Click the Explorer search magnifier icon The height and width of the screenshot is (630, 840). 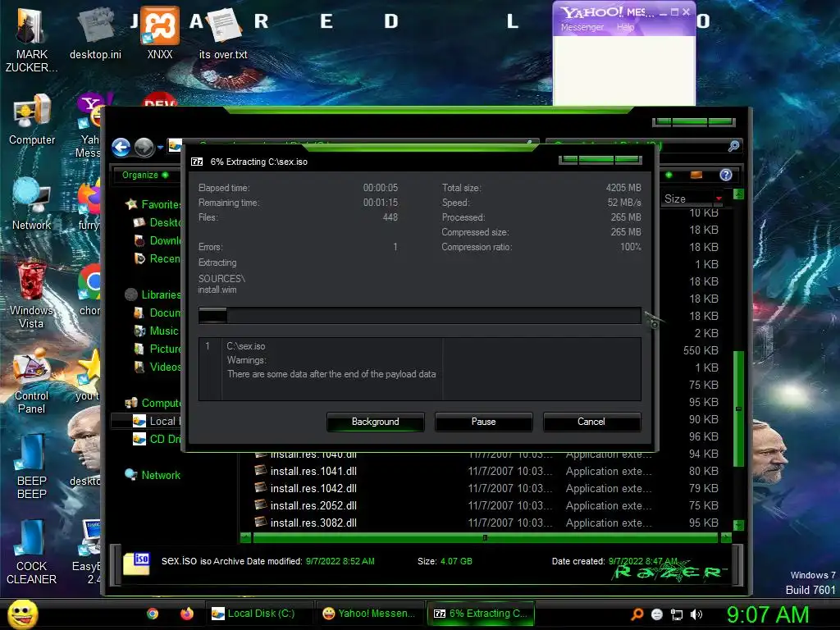coord(734,146)
